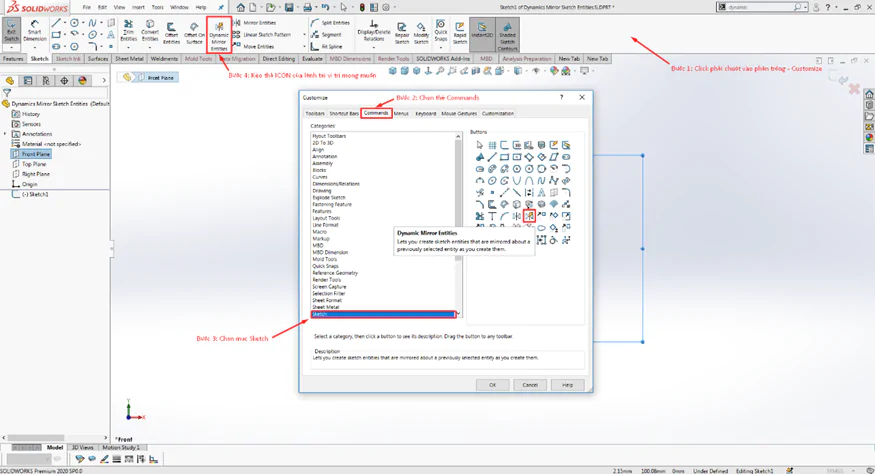This screenshot has height=474, width=875.
Task: Click OK in the Customize dialog
Action: click(492, 385)
